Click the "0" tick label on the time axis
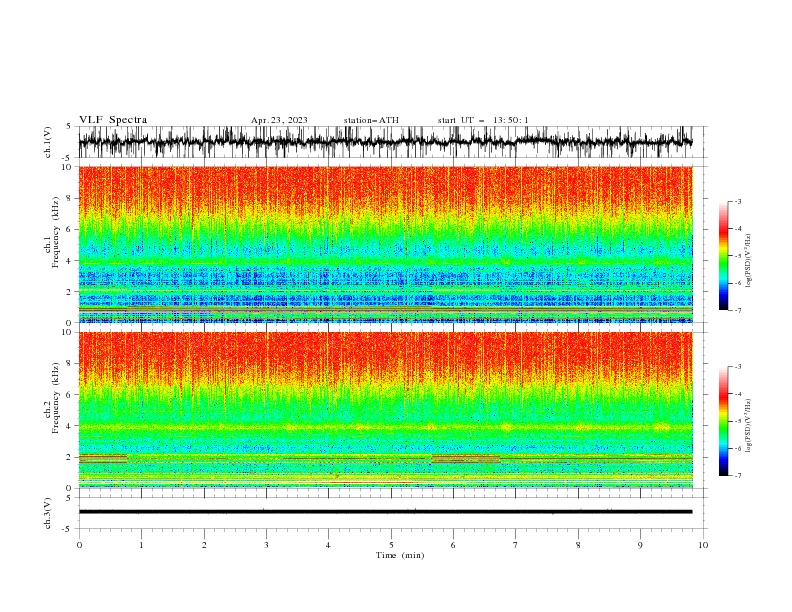 [x=79, y=545]
